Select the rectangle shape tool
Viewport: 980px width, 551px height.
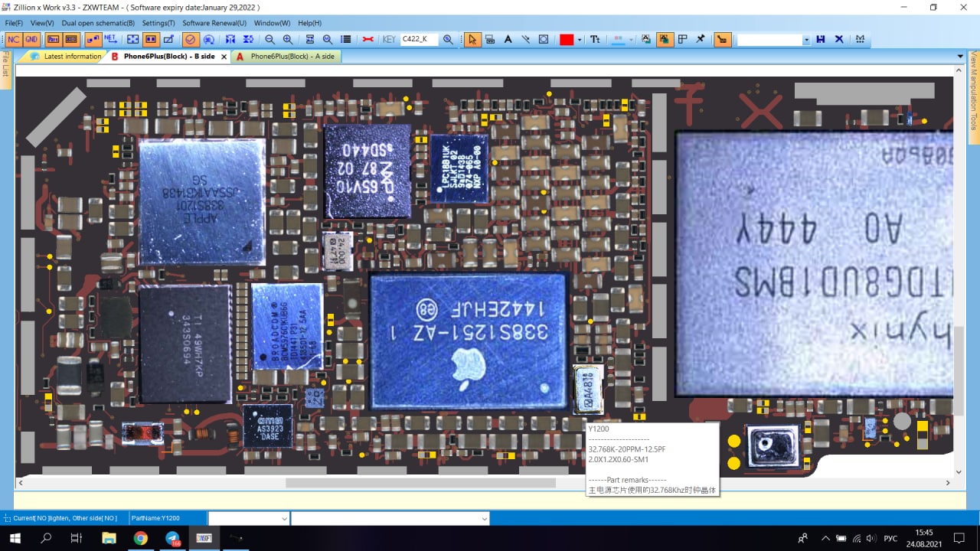tap(544, 39)
